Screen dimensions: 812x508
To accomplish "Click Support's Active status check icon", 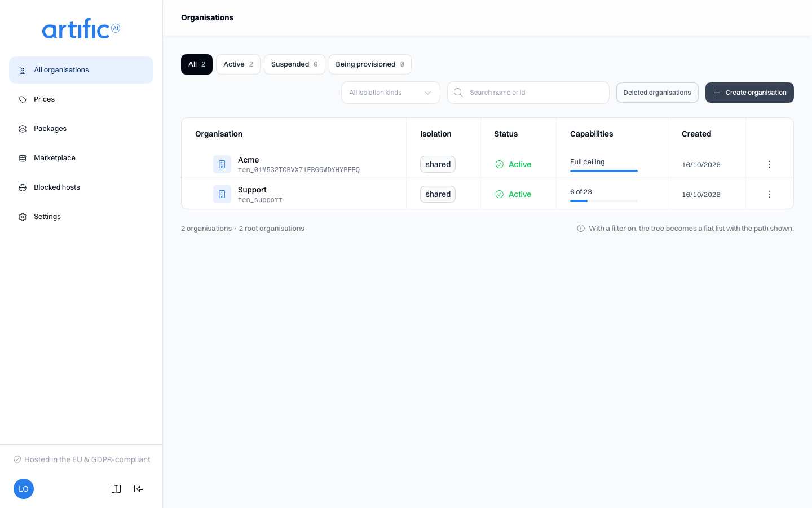I will click(x=499, y=194).
